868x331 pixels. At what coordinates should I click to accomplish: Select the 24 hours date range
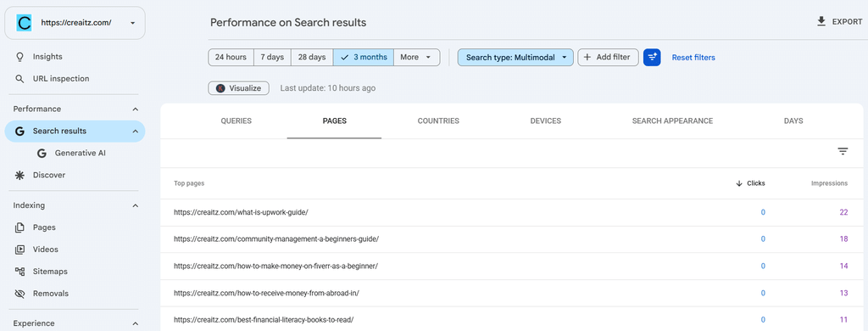[231, 57]
